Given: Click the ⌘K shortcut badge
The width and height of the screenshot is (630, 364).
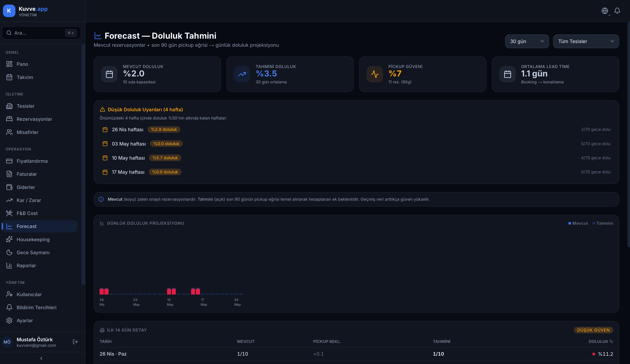Looking at the screenshot, I should 71,33.
